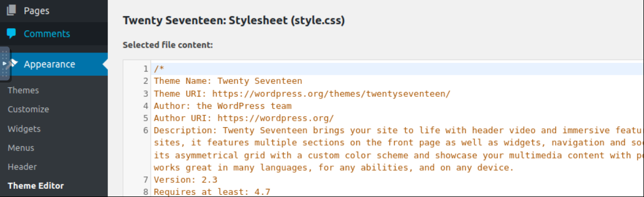Click the dotted side panel handle arrow
The height and width of the screenshot is (197, 644).
click(4, 64)
